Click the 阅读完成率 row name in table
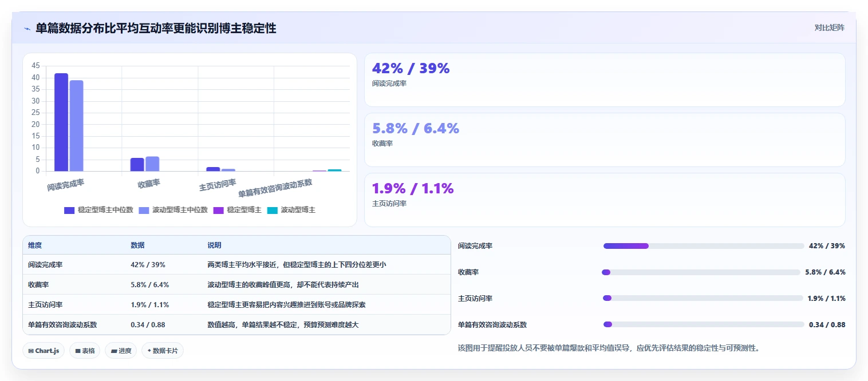 pyautogui.click(x=45, y=265)
